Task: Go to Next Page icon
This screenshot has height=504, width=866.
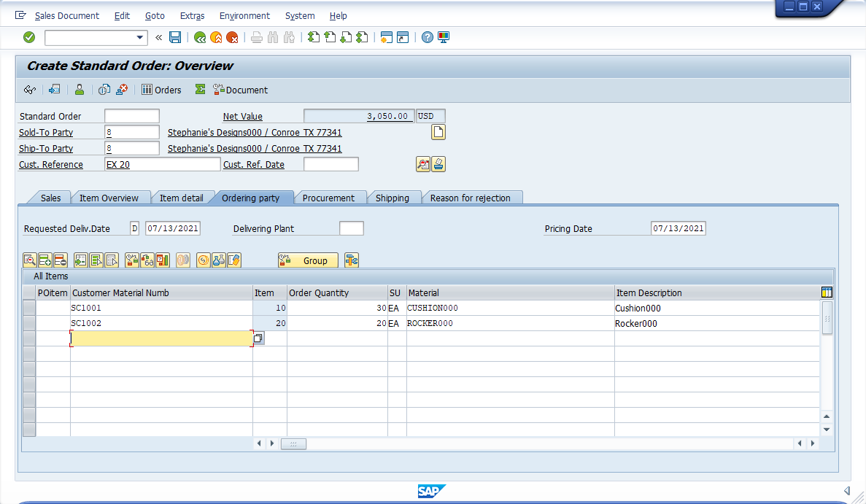Action: tap(346, 37)
